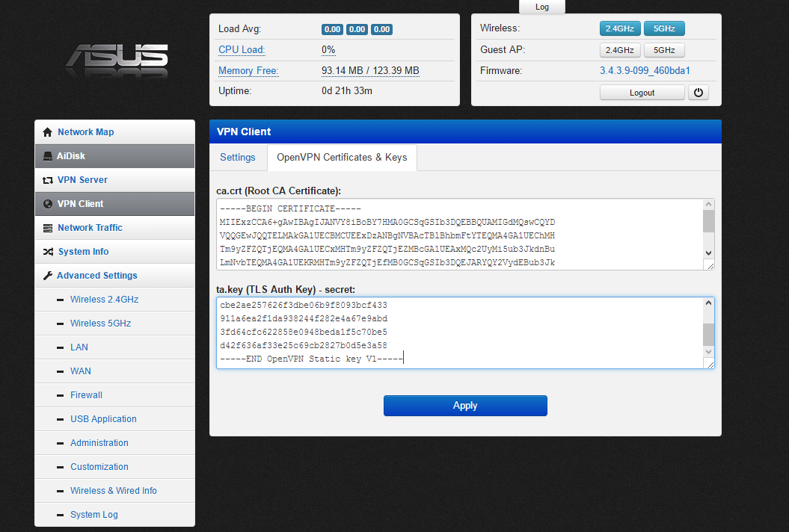Open the firmware version link
The width and height of the screenshot is (789, 532).
[645, 71]
